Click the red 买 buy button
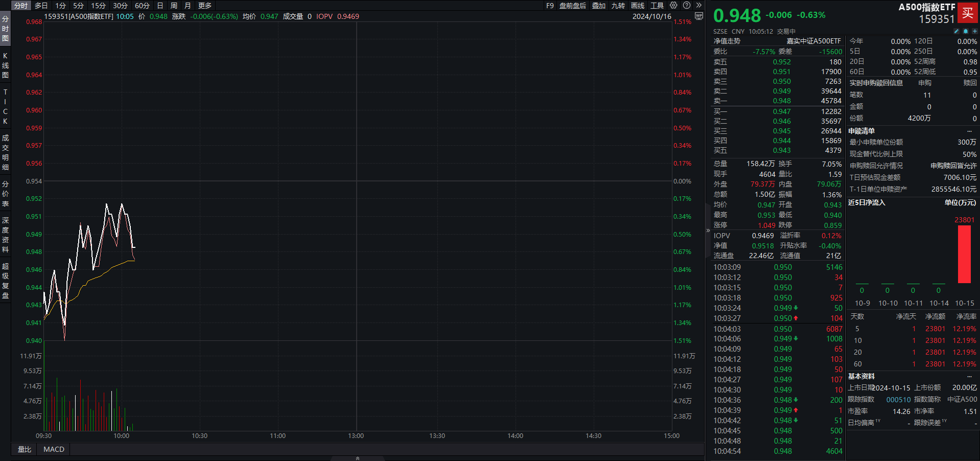This screenshot has height=461, width=980. 968,13
